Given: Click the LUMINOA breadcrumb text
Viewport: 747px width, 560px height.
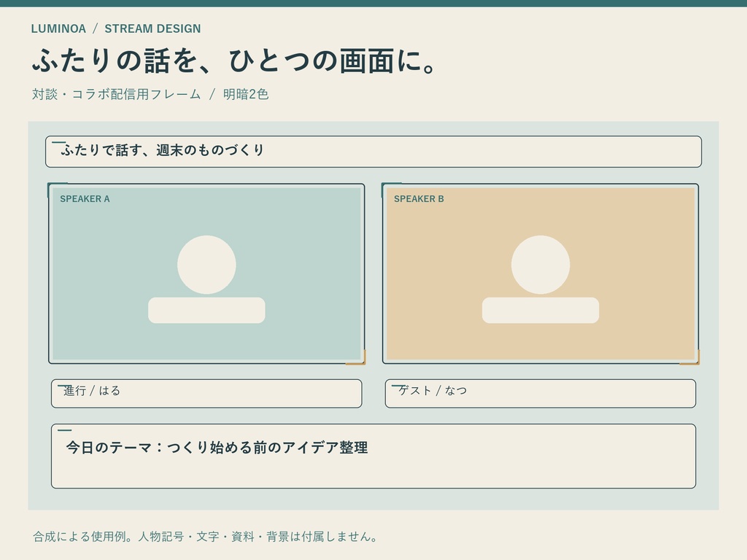Looking at the screenshot, I should pos(58,28).
